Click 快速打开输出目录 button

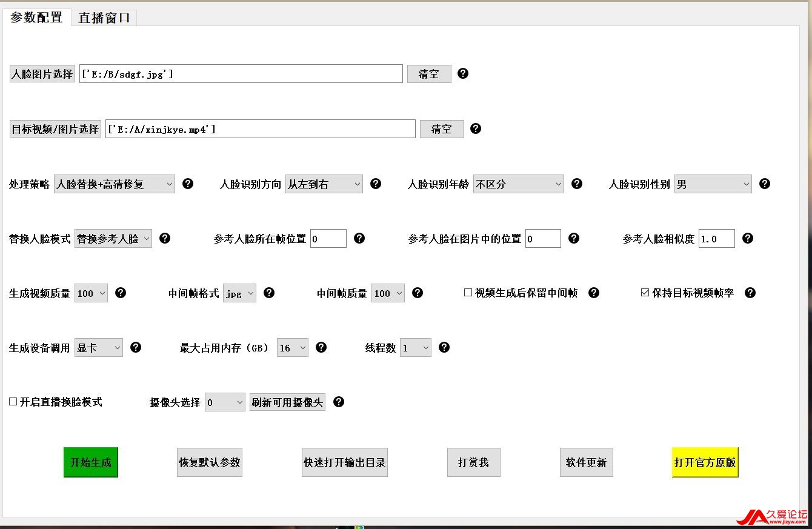(x=345, y=462)
